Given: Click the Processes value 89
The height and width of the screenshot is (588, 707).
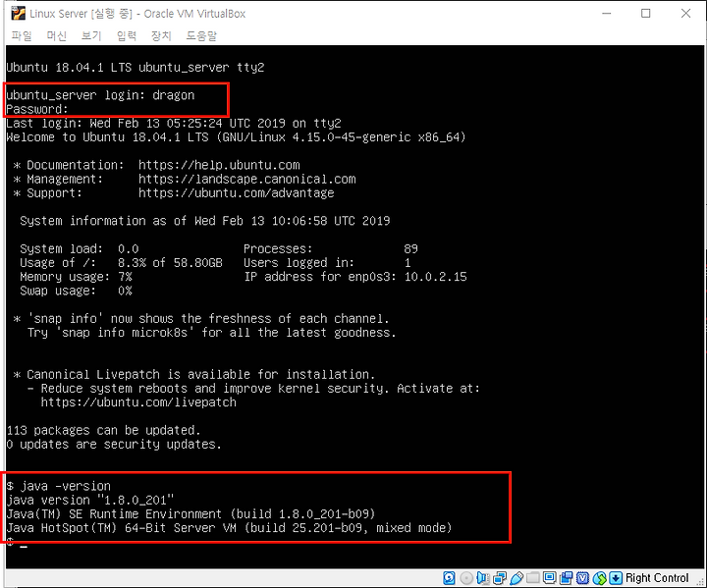Looking at the screenshot, I should pos(410,249).
